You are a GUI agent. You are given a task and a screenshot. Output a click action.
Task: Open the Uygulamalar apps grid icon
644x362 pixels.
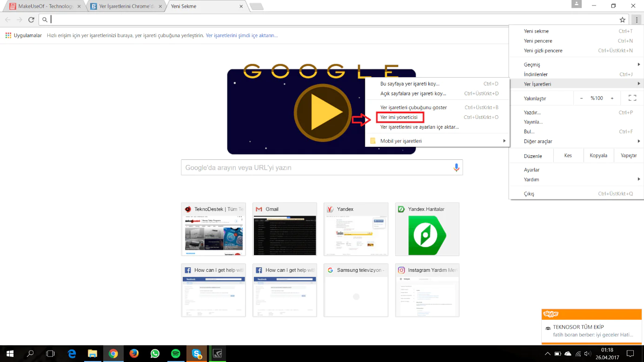(x=8, y=35)
